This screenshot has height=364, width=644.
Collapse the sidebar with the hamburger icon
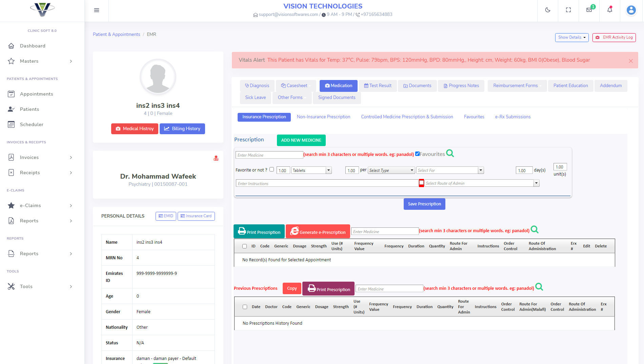(x=97, y=10)
